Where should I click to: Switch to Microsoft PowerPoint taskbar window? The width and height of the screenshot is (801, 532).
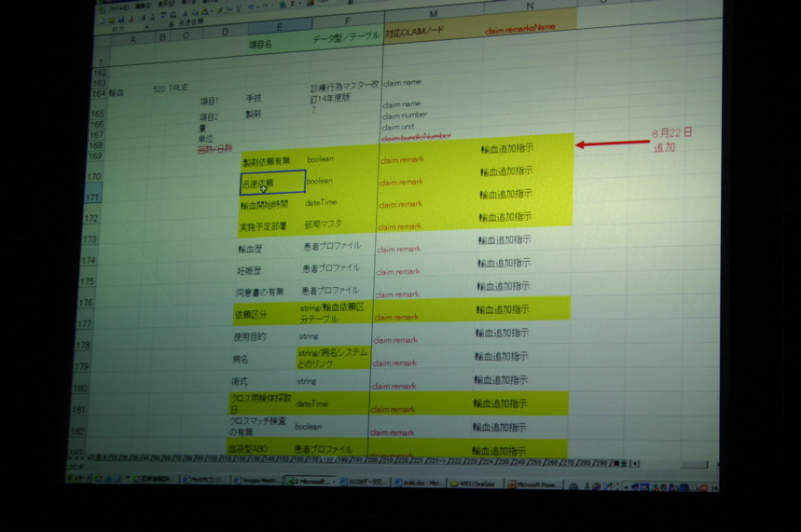pyautogui.click(x=533, y=484)
